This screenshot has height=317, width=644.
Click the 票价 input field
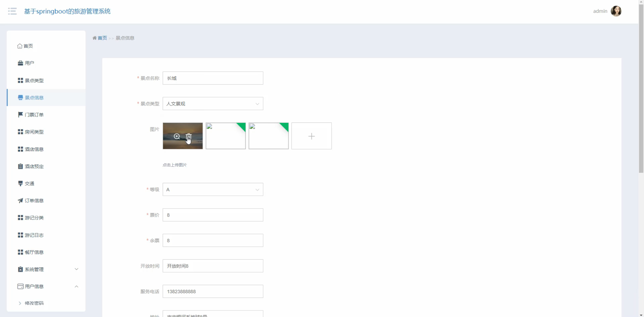pyautogui.click(x=213, y=215)
